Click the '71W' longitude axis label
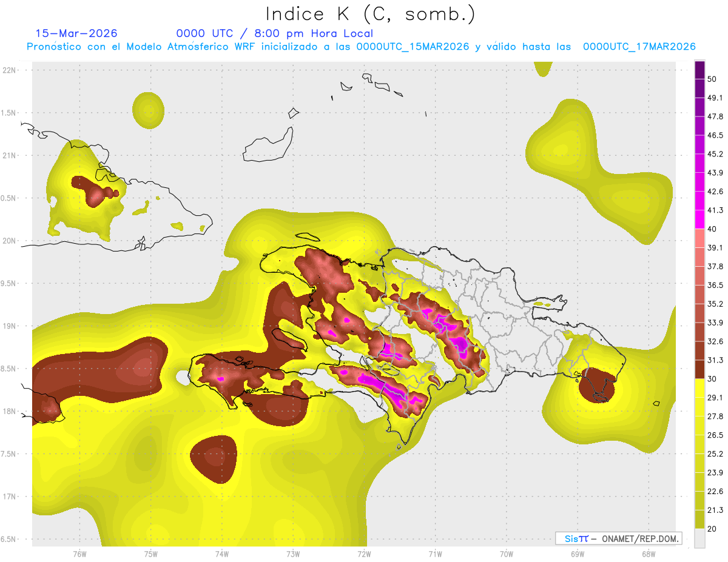This screenshot has width=728, height=562. pos(435,554)
